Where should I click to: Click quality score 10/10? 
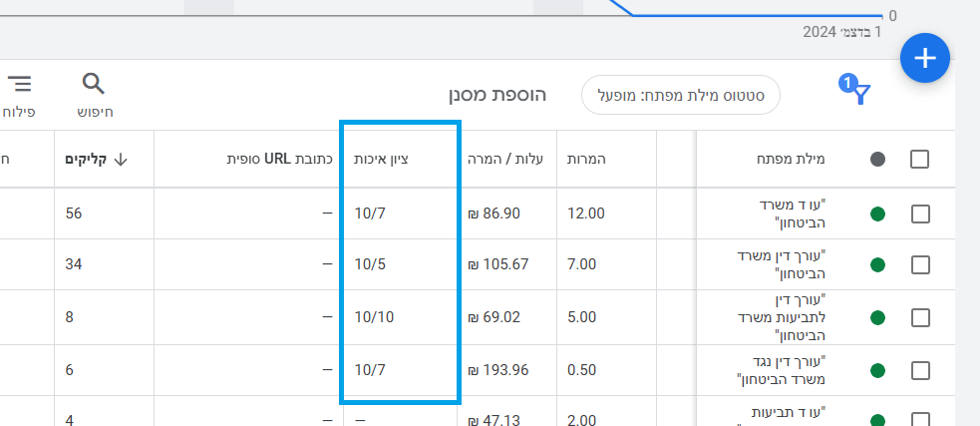(x=375, y=318)
